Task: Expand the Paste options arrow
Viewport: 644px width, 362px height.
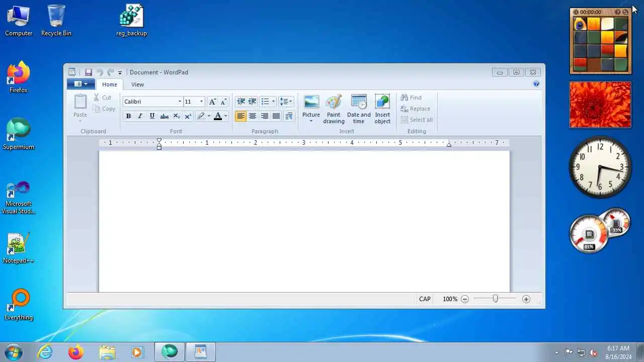Action: 80,121
